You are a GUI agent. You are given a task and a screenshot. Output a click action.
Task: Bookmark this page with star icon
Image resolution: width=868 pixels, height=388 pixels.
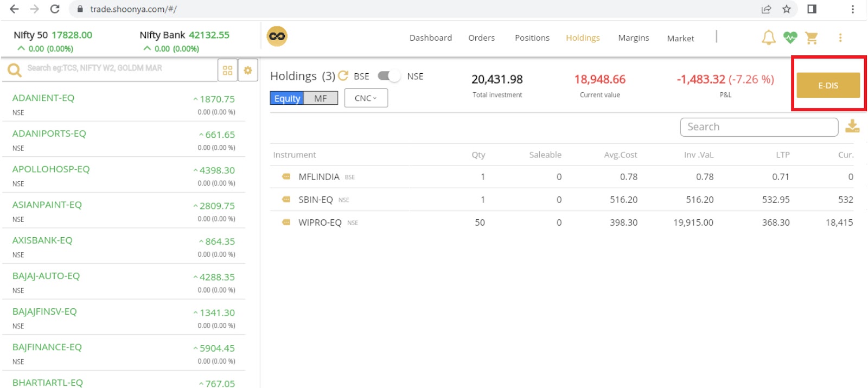(787, 9)
